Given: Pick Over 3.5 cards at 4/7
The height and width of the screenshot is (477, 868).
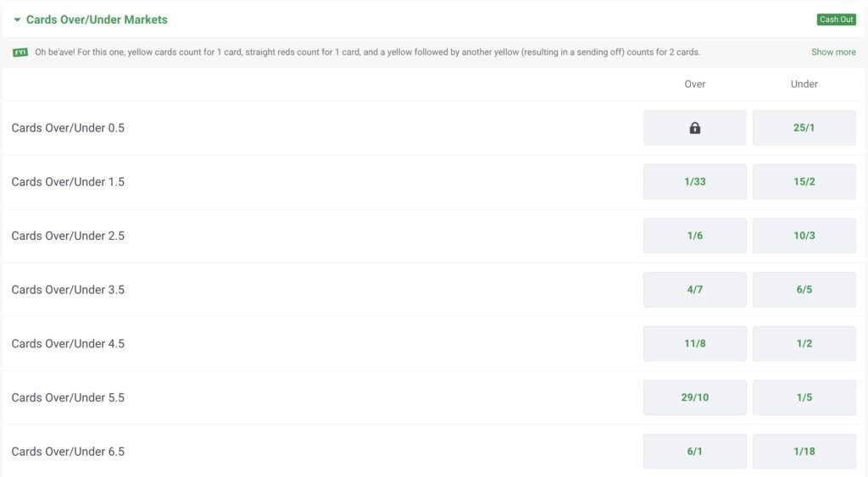Looking at the screenshot, I should point(694,290).
